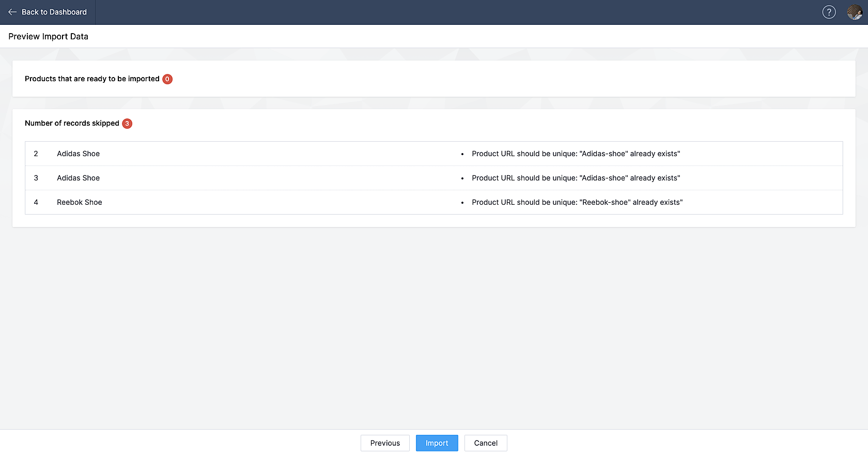Viewport: 868px width, 454px height.
Task: Select the row 2 Adidas Shoe record
Action: [x=434, y=154]
